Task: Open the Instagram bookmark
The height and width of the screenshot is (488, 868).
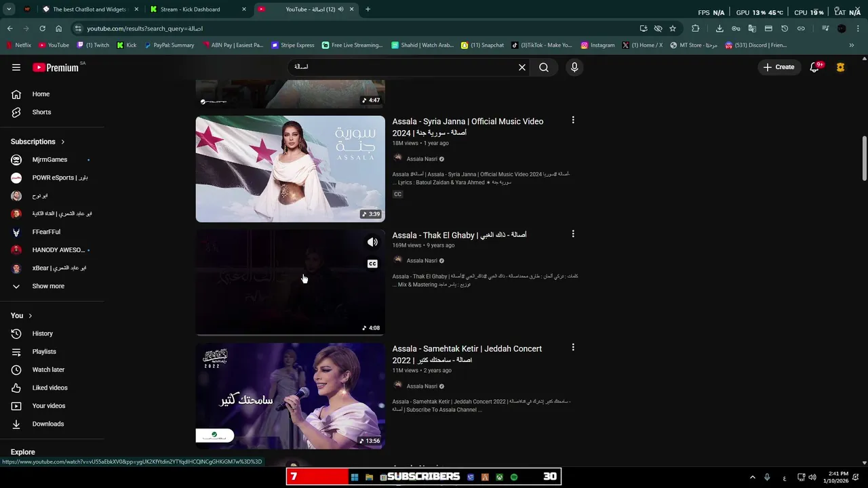Action: point(598,45)
